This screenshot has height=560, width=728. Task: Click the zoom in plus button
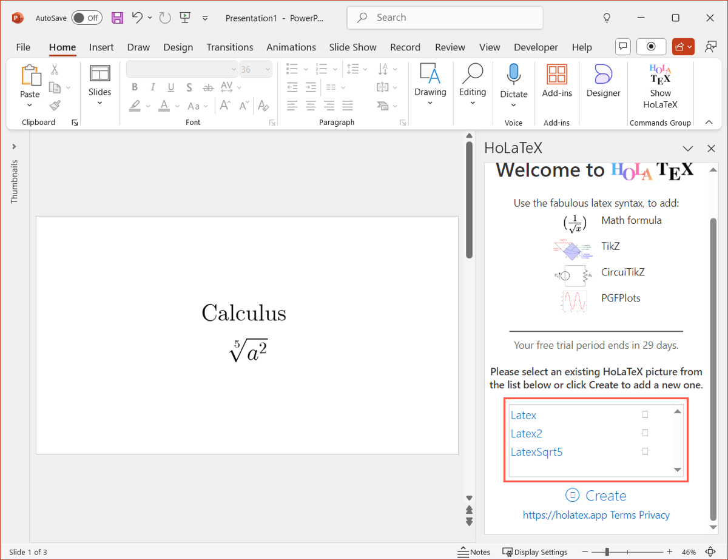pyautogui.click(x=670, y=552)
